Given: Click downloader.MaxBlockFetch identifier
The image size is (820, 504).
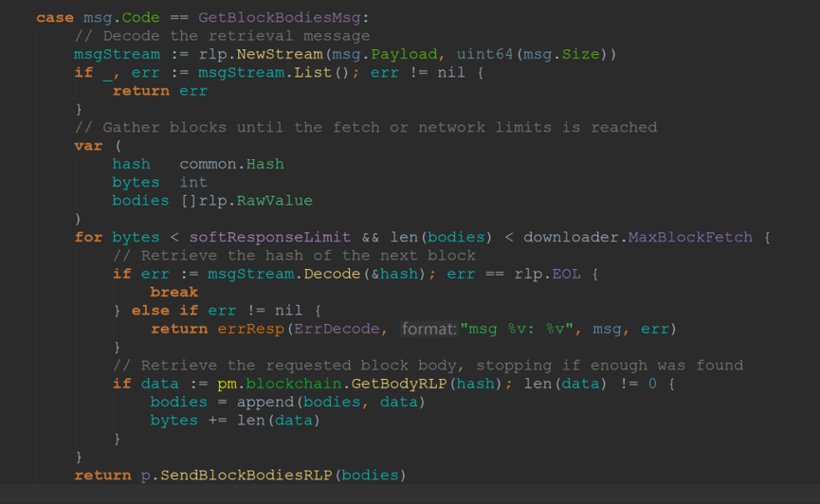Looking at the screenshot, I should pyautogui.click(x=638, y=238).
